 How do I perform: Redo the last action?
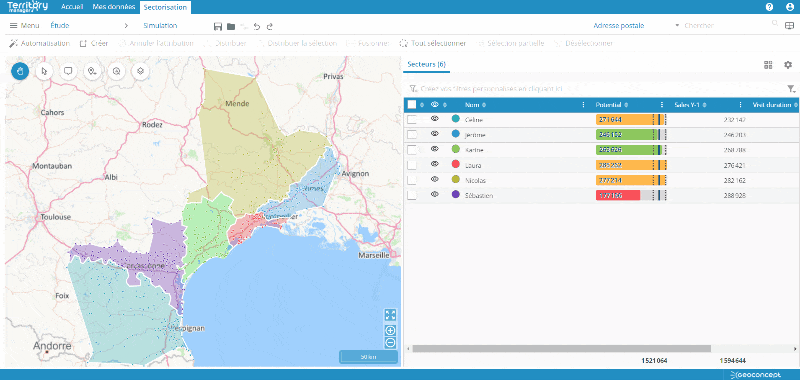pyautogui.click(x=269, y=26)
